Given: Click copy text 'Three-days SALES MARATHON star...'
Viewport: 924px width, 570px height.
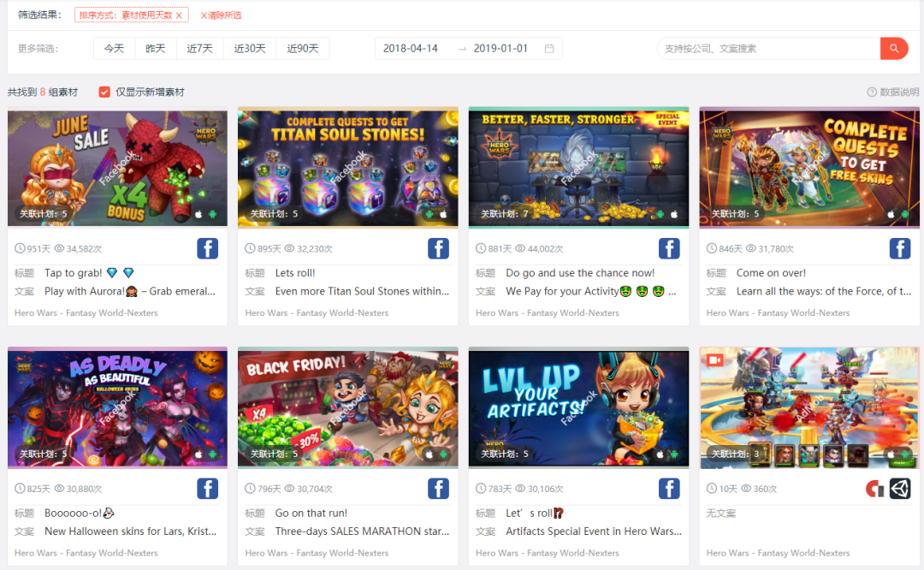Looking at the screenshot, I should [x=362, y=531].
